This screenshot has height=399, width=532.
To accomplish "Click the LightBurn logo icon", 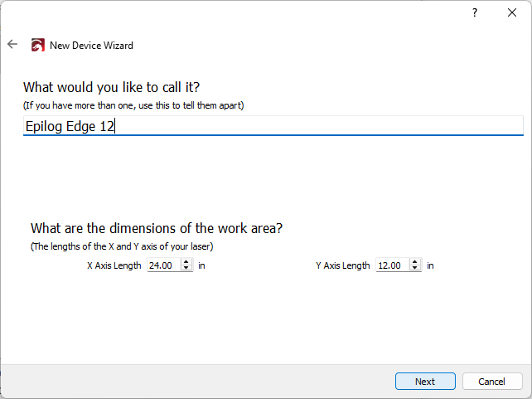I will pyautogui.click(x=37, y=46).
